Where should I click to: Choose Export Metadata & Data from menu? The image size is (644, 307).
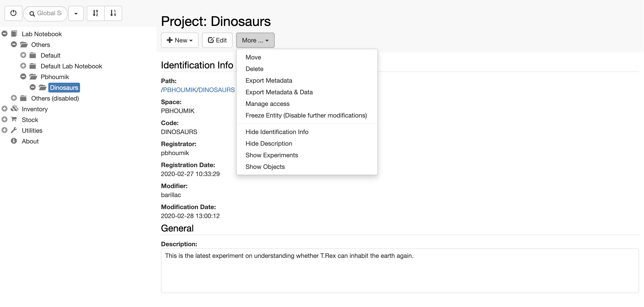coord(279,92)
